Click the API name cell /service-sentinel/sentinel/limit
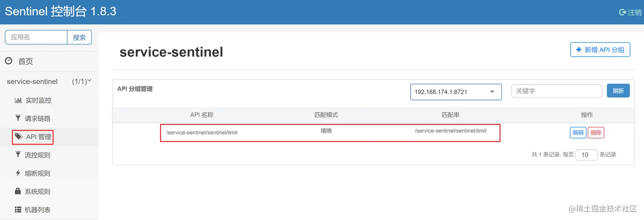Screen dimensions: 644x220 click(202, 132)
